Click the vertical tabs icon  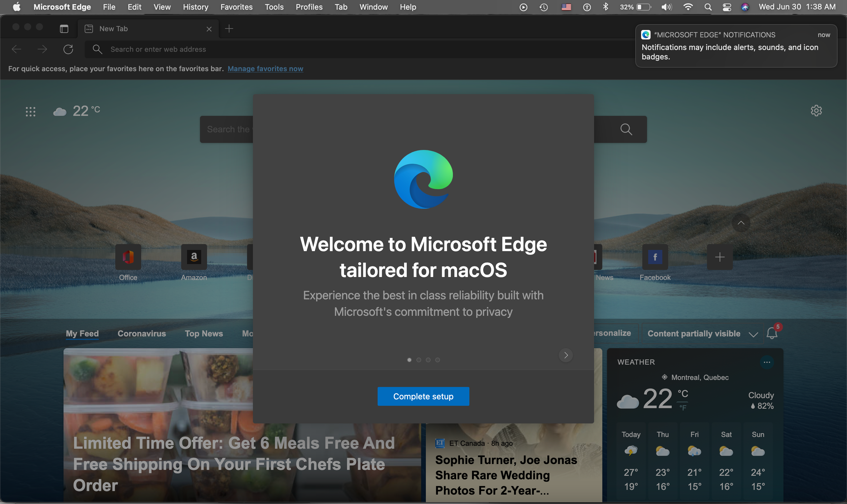click(x=64, y=29)
